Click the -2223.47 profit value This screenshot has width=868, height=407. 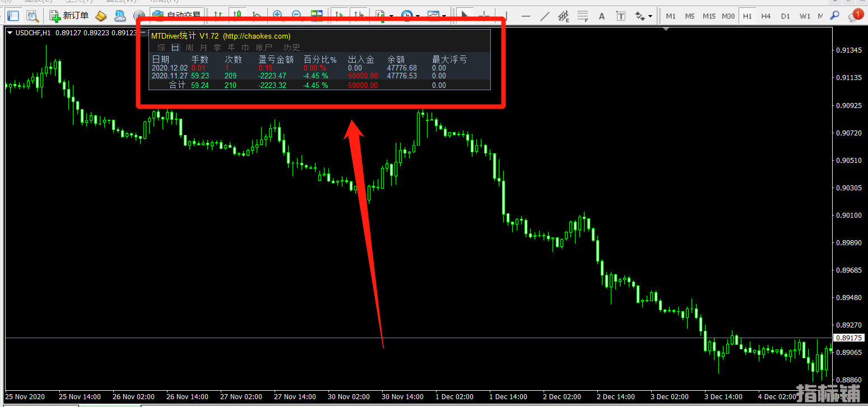[272, 76]
